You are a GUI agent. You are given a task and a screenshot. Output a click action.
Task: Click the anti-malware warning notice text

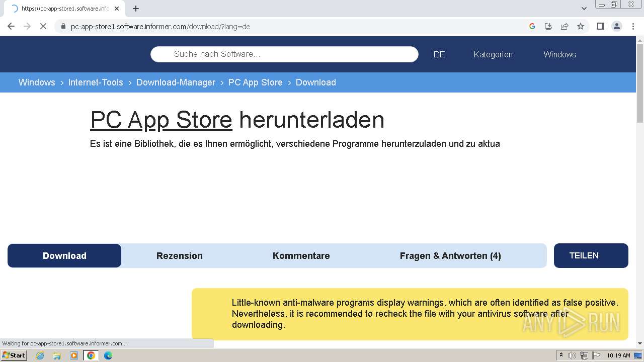[425, 314]
